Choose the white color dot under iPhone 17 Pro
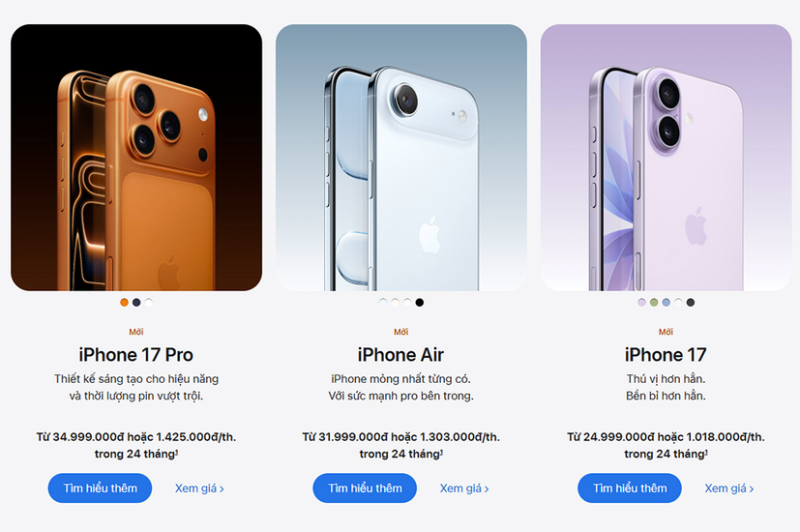 [x=148, y=303]
